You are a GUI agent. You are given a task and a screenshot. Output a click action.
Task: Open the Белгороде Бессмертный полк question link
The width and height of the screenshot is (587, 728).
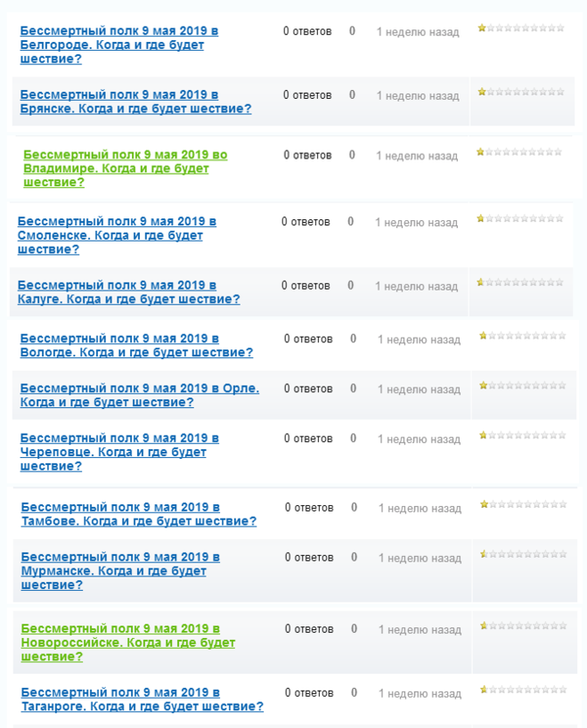point(118,45)
